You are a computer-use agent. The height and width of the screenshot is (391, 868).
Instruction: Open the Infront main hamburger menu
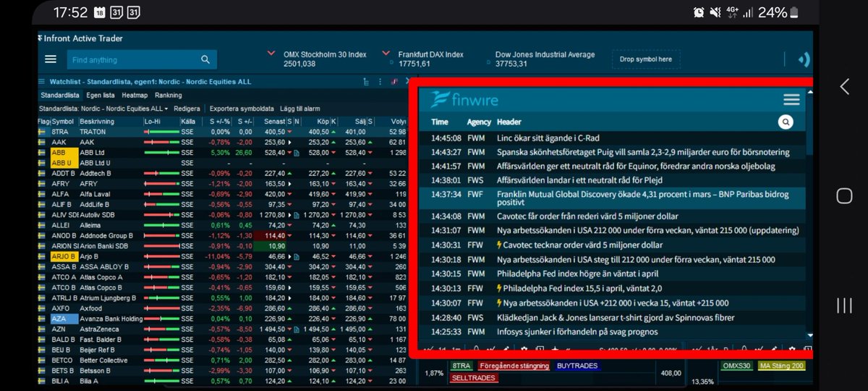click(x=50, y=59)
